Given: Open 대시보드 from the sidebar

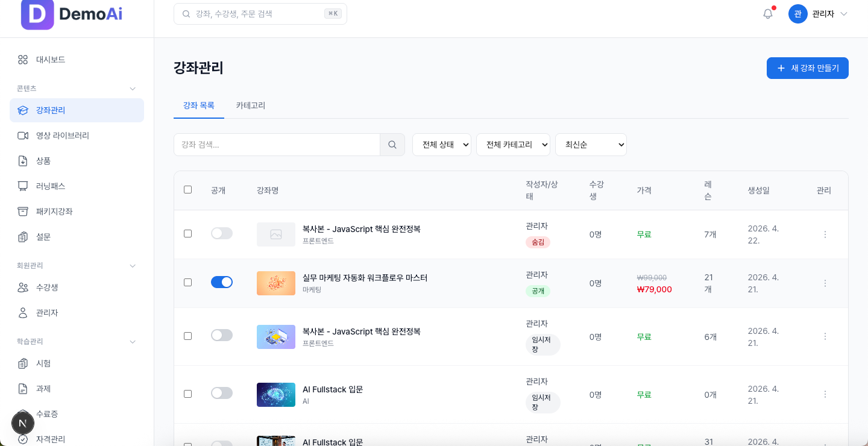Looking at the screenshot, I should tap(77, 60).
